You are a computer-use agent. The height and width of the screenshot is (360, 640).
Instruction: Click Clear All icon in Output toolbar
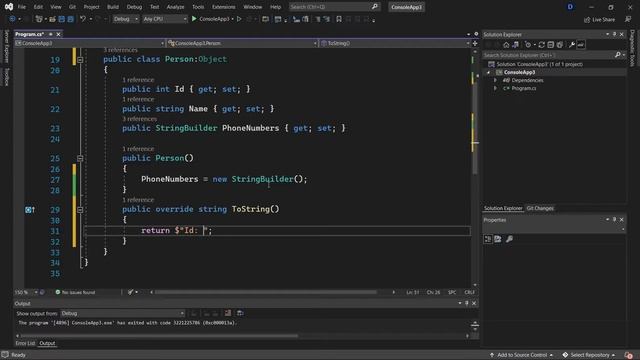tap(228, 313)
